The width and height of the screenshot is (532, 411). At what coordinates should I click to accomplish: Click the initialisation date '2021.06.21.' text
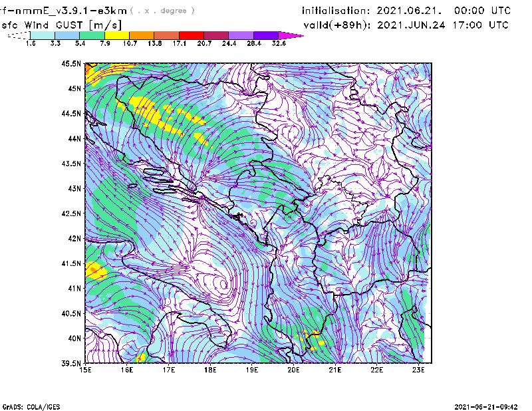click(409, 11)
